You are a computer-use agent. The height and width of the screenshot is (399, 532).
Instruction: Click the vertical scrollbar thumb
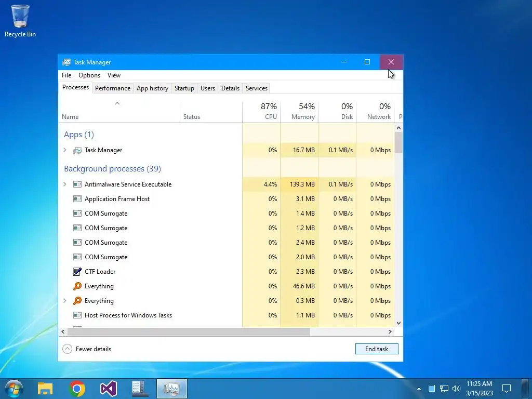pyautogui.click(x=398, y=142)
